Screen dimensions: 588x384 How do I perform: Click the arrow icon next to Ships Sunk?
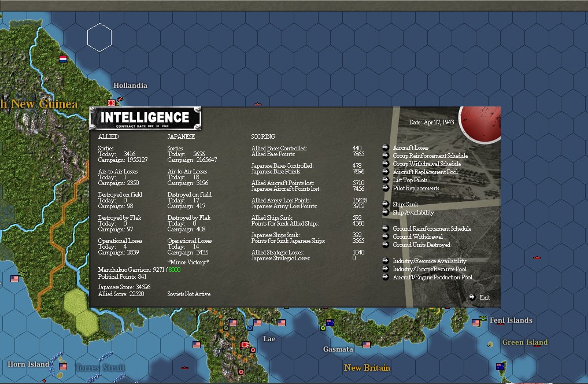tap(386, 204)
